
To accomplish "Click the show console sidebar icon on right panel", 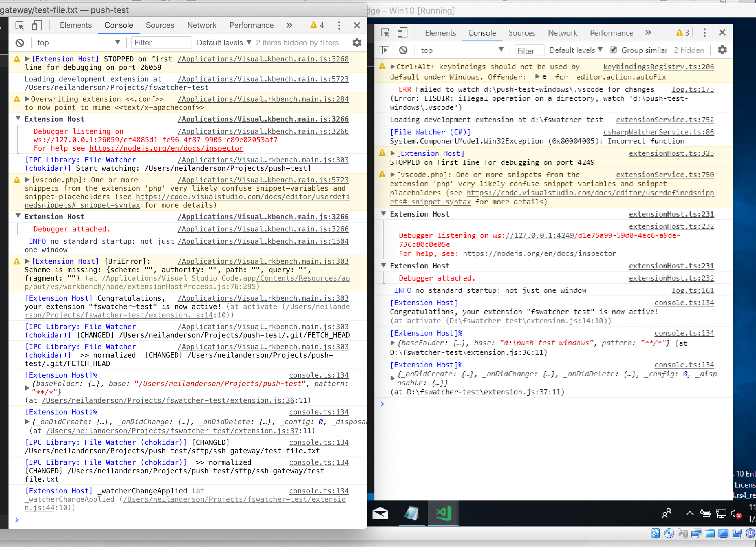I will click(x=385, y=50).
